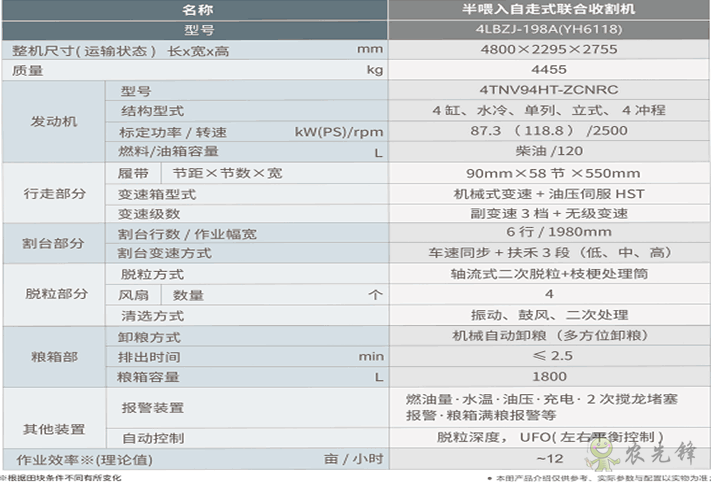
Task: Click the dimensions value 4800×2295×2755
Action: [x=549, y=49]
